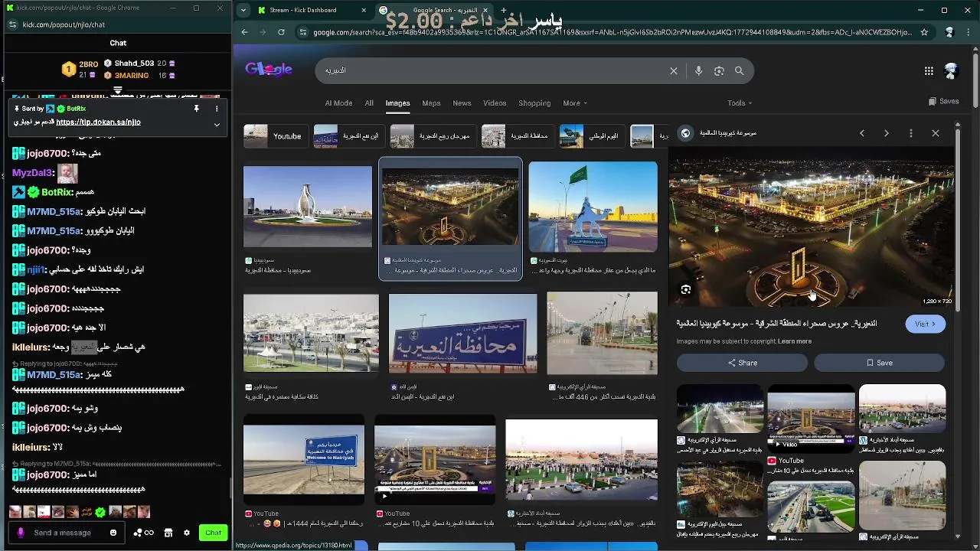This screenshot has height=551, width=980.
Task: Close the Google Search browser tab
Action: [x=485, y=11]
